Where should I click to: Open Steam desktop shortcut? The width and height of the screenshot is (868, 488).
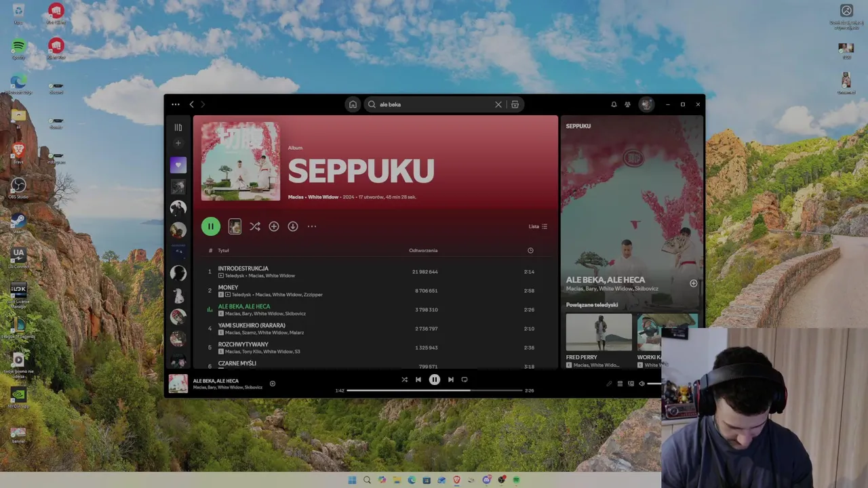click(x=18, y=224)
